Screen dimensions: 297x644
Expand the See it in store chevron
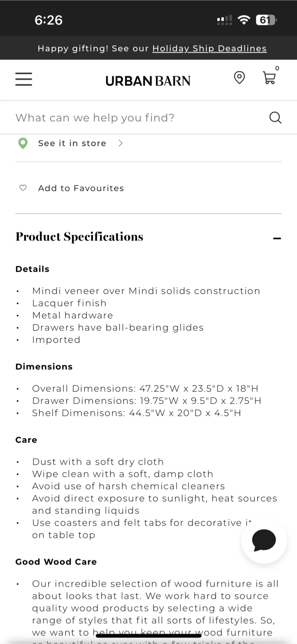(120, 143)
